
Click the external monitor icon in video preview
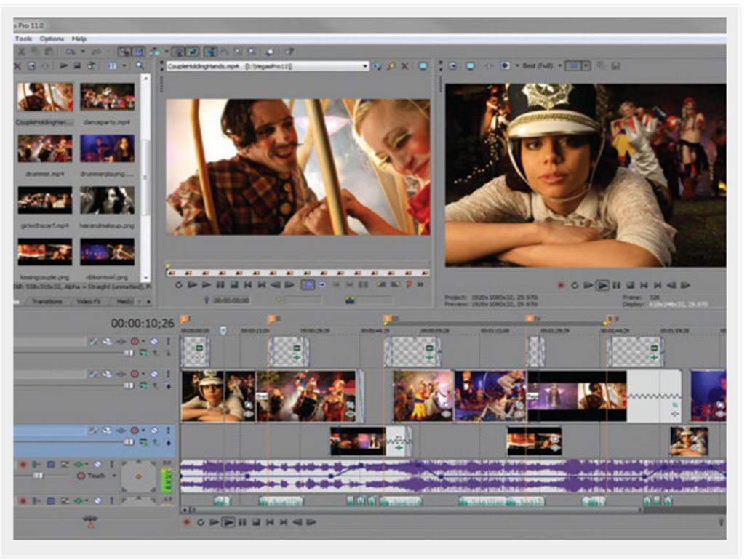470,65
